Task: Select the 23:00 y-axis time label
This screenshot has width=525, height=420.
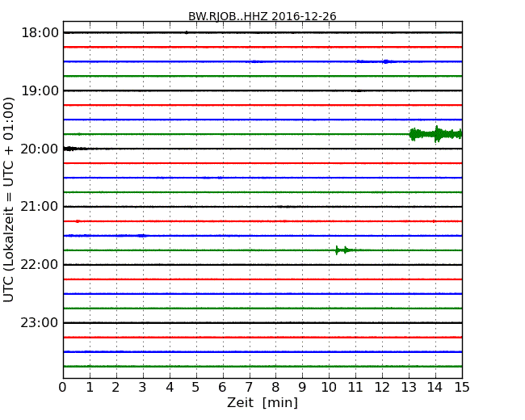Action: tap(40, 323)
